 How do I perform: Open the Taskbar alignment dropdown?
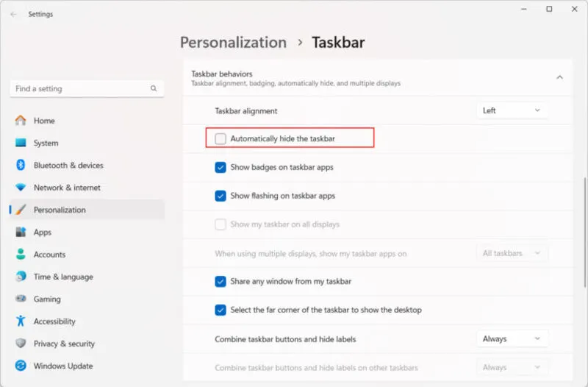click(x=512, y=110)
